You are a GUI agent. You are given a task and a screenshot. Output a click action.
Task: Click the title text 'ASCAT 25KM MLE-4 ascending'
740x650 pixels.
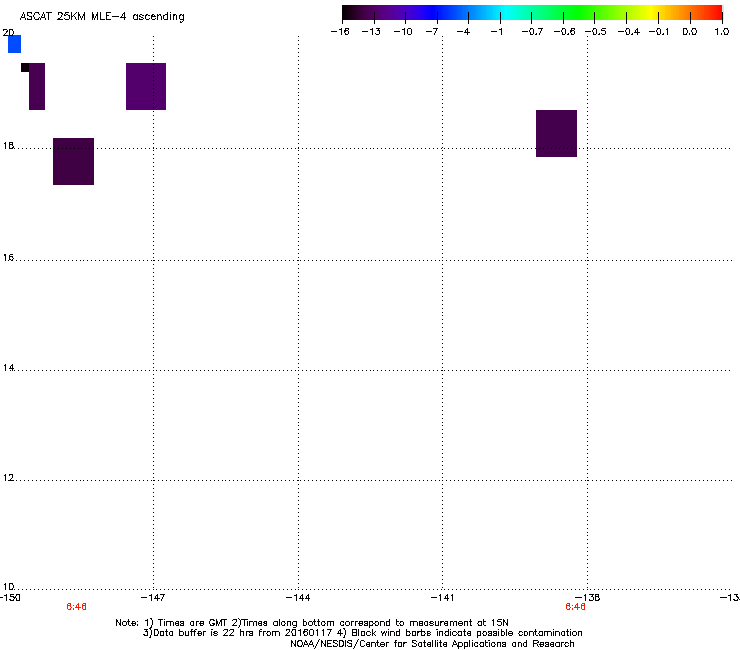(102, 17)
